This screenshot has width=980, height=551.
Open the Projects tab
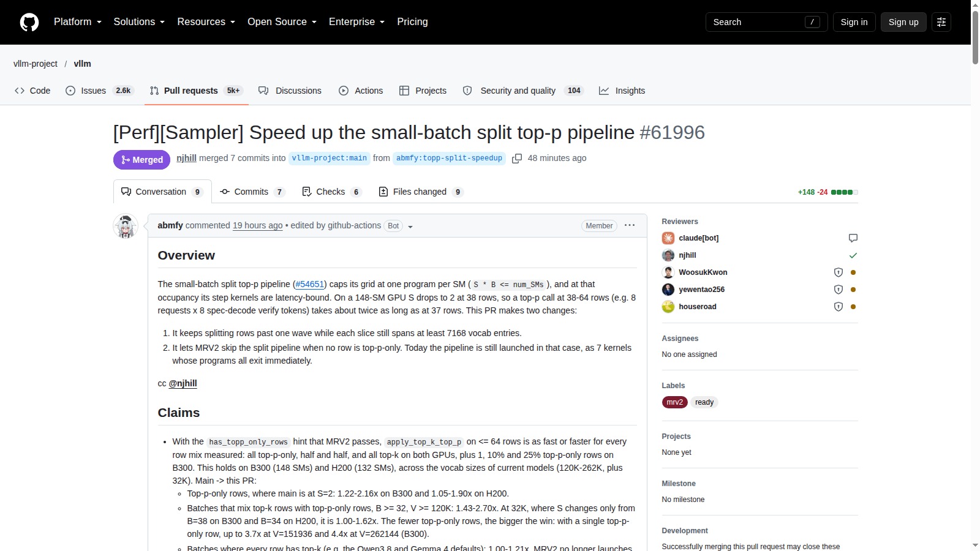point(423,91)
